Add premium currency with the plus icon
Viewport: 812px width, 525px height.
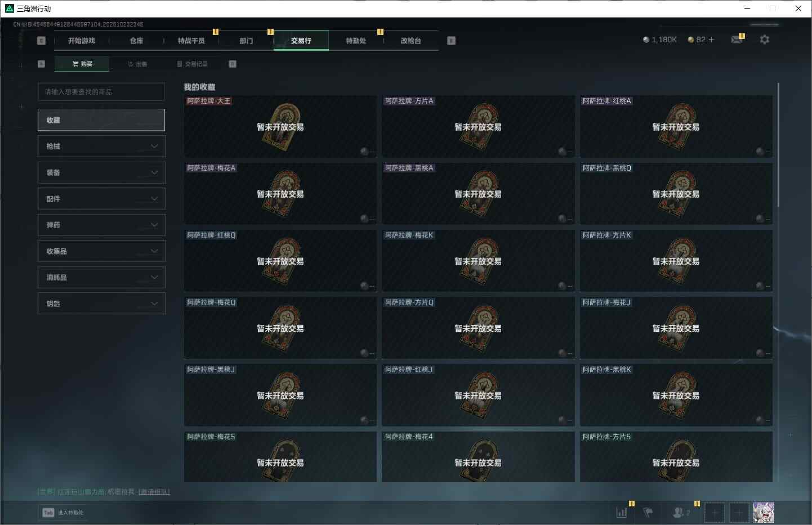tap(711, 39)
